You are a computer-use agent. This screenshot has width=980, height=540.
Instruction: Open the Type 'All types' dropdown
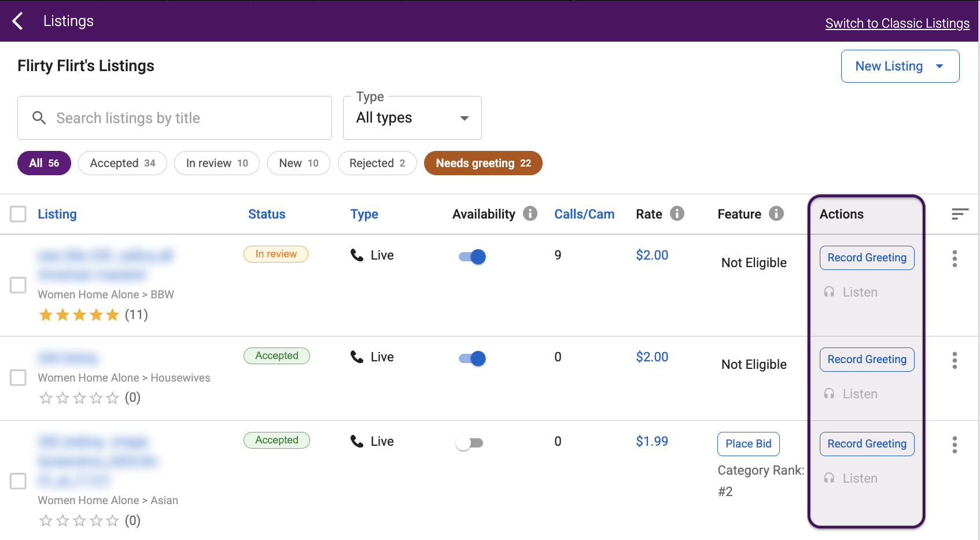[412, 118]
